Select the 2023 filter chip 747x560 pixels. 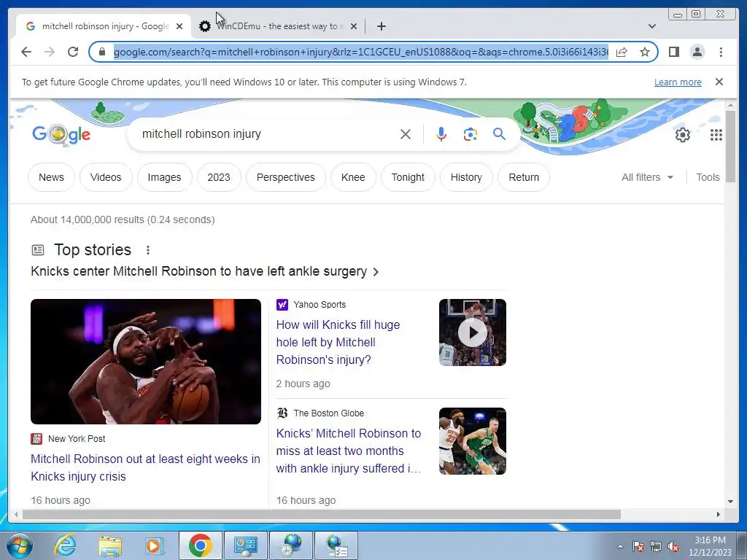coord(219,177)
